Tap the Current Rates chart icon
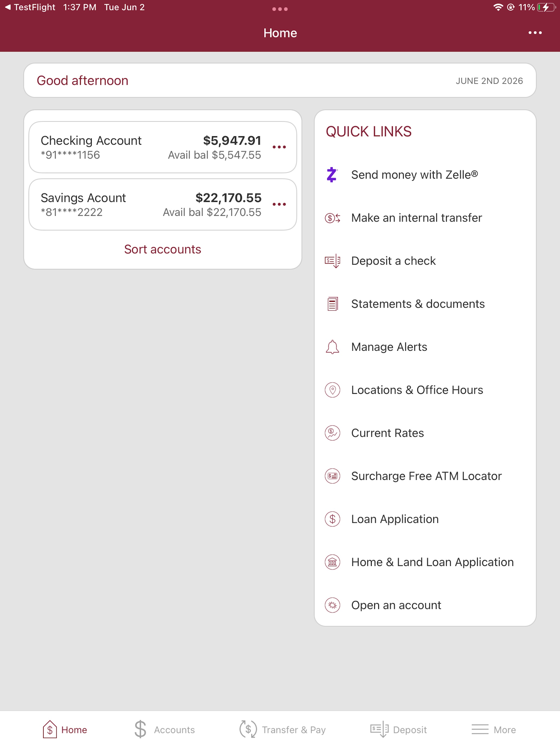560x747 pixels. [332, 433]
